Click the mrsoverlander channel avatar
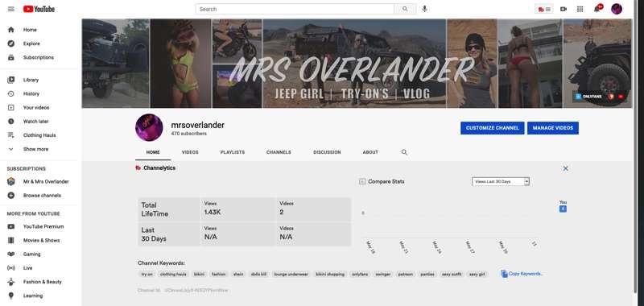The image size is (644, 306). pos(149,128)
